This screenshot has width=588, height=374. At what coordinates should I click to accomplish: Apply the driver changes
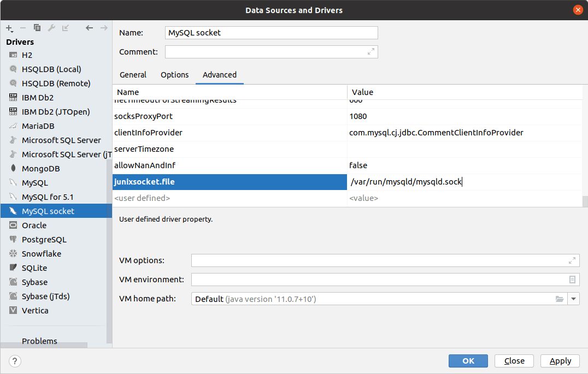560,361
